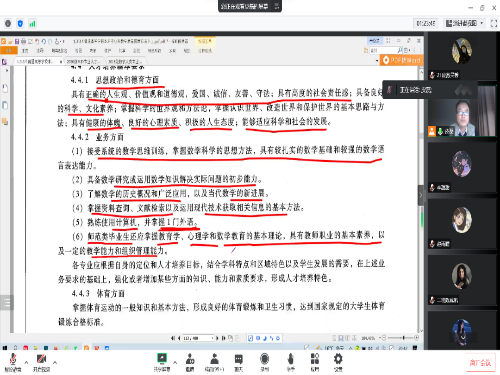Open share screen options arrow
This screenshot has width=500, height=375.
tap(175, 362)
